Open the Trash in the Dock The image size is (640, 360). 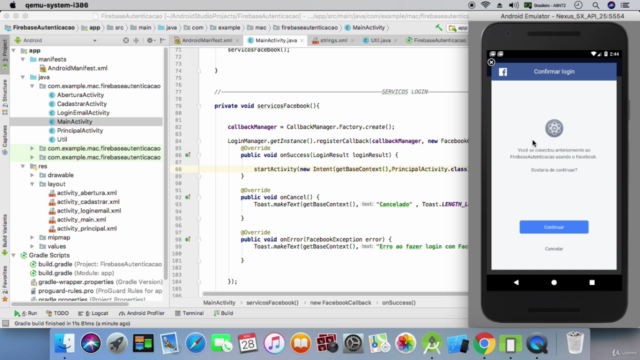[x=575, y=343]
